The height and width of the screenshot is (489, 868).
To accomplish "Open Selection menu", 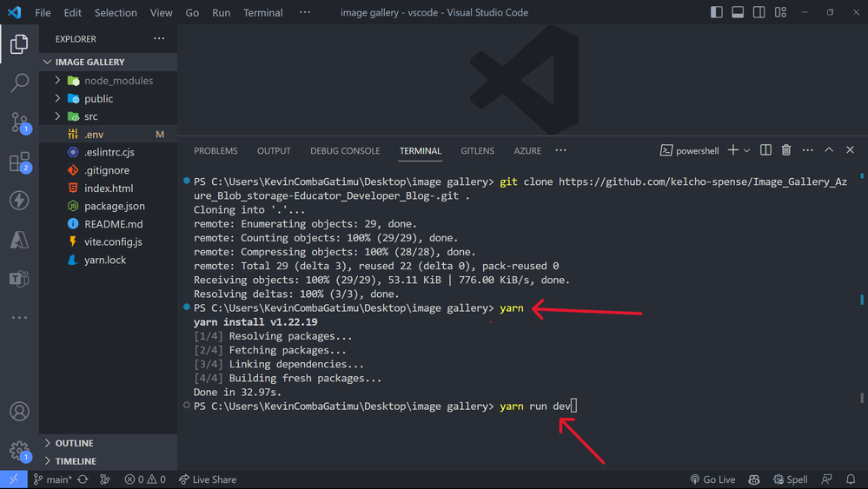I will pyautogui.click(x=116, y=12).
